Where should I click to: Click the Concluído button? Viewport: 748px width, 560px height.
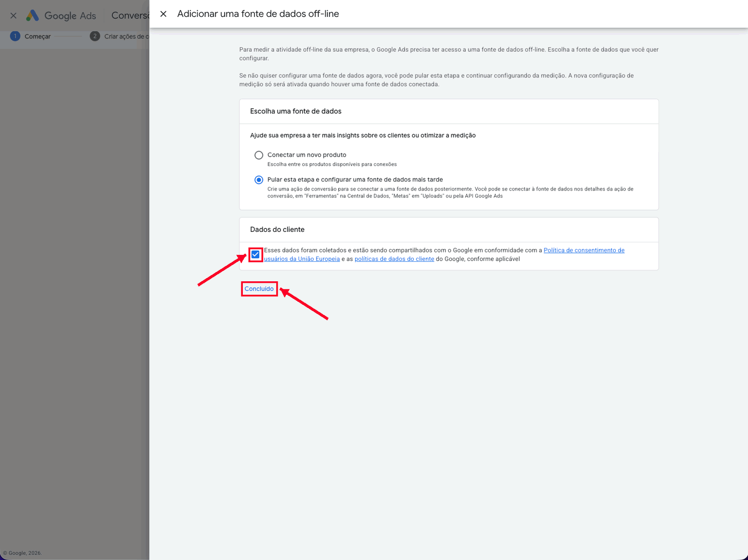click(x=259, y=289)
